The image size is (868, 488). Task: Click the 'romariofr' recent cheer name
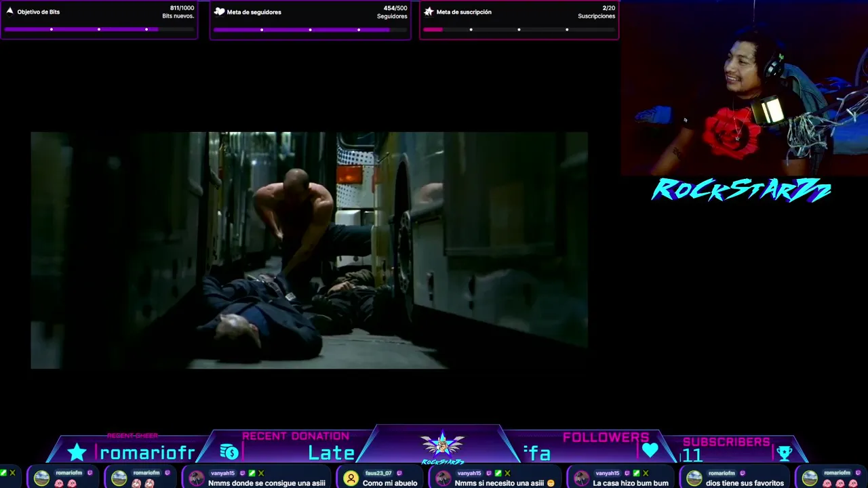click(x=147, y=453)
